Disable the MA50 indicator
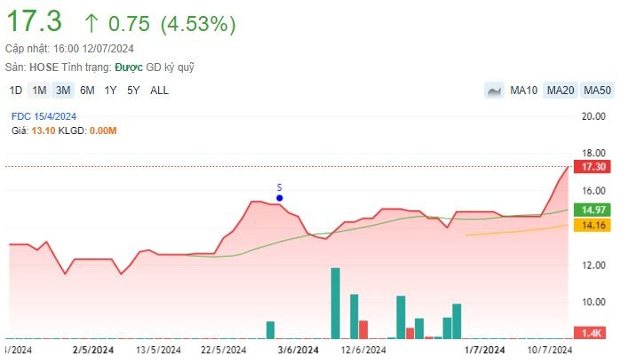628x364 pixels. click(597, 90)
